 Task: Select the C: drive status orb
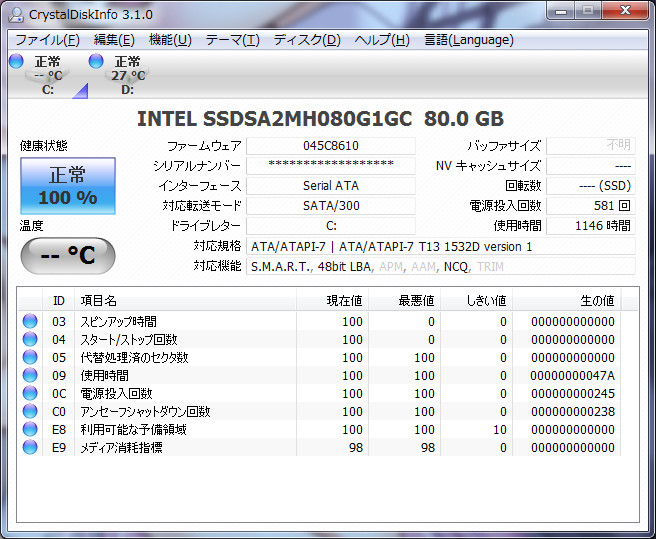point(16,61)
